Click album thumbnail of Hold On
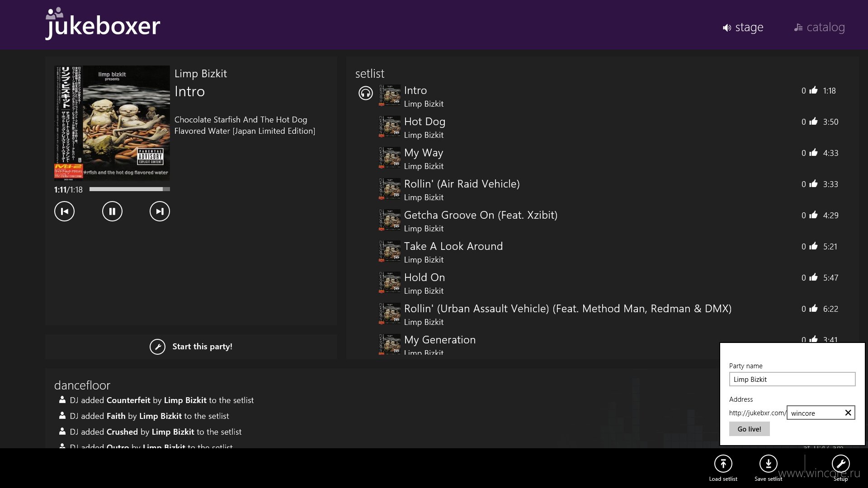This screenshot has width=868, height=488. coord(390,282)
